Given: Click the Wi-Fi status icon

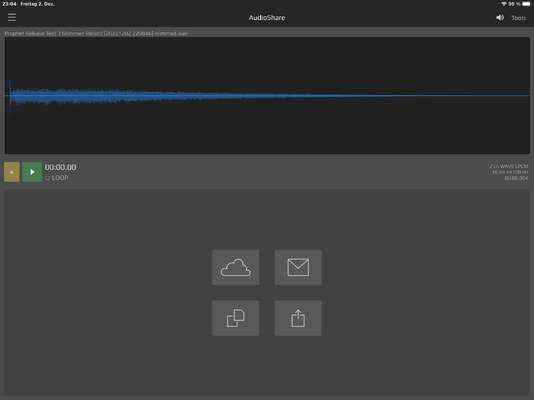Looking at the screenshot, I should click(504, 4).
